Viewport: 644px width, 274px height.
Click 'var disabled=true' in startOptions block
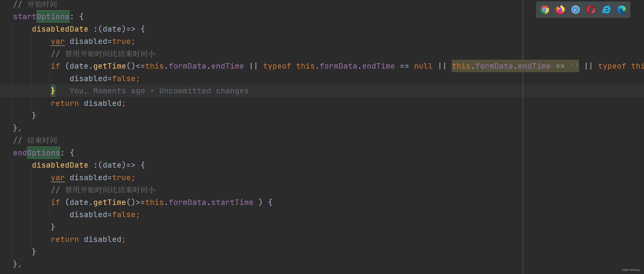93,41
